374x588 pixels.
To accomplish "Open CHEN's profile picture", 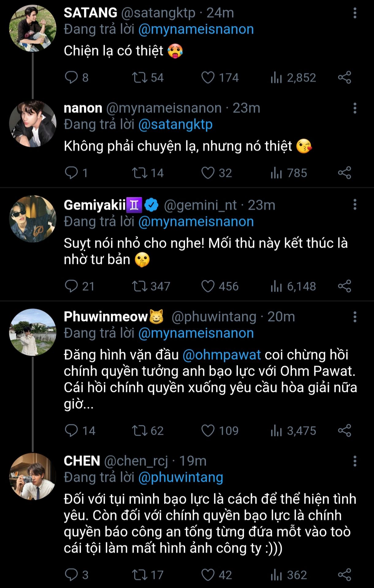I will tap(33, 476).
